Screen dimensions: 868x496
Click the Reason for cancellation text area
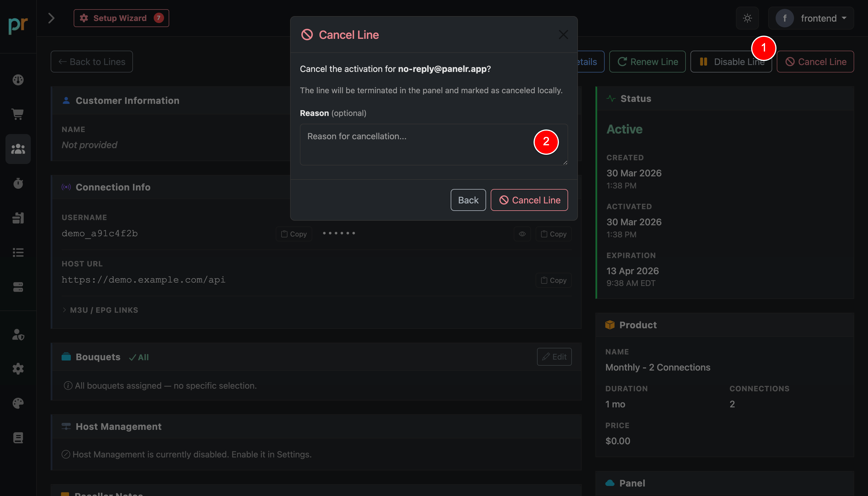coord(434,145)
